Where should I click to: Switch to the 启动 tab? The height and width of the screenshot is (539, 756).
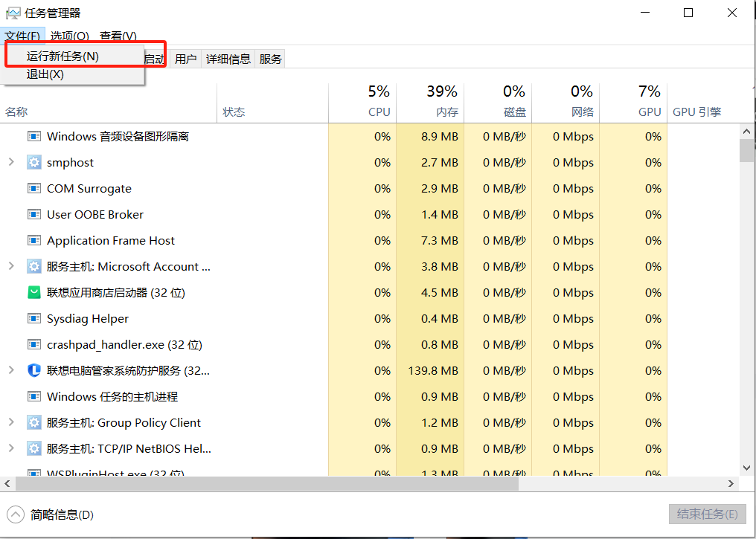[x=156, y=59]
